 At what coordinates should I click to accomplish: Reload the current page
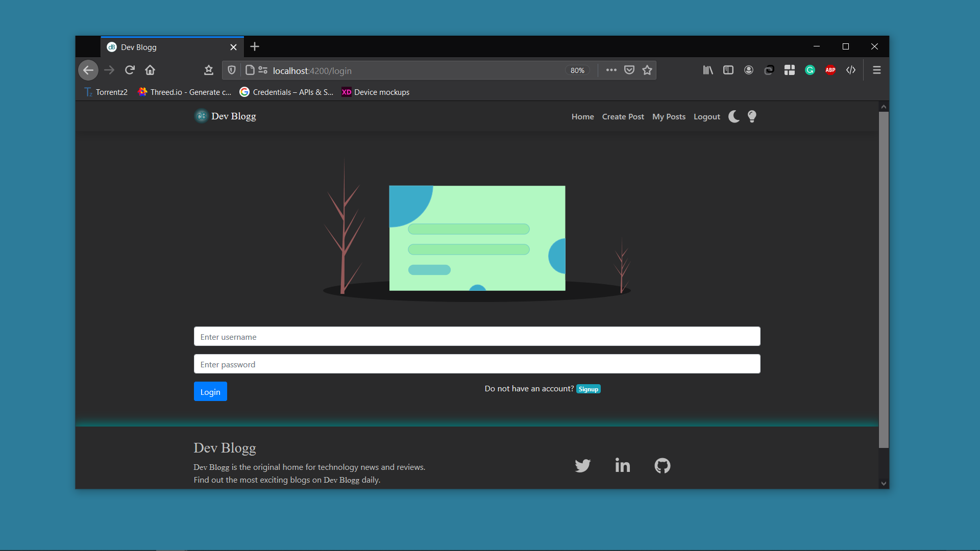[x=130, y=70]
